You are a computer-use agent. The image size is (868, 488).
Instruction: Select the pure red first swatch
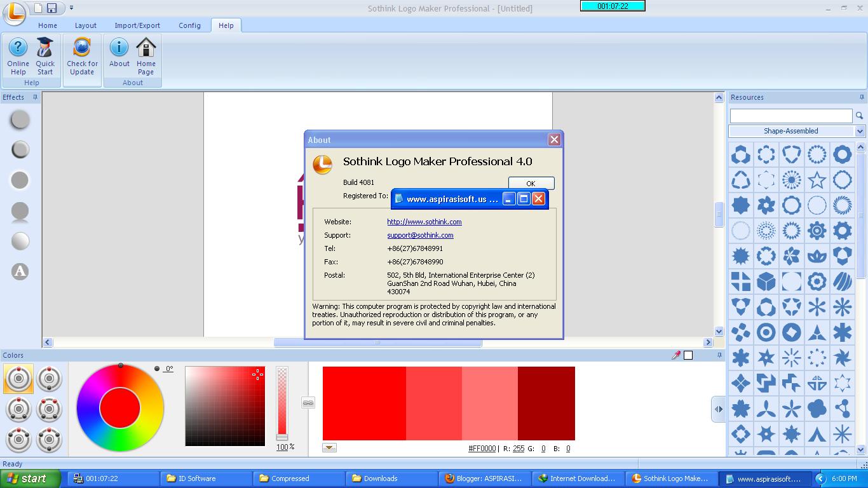point(364,403)
